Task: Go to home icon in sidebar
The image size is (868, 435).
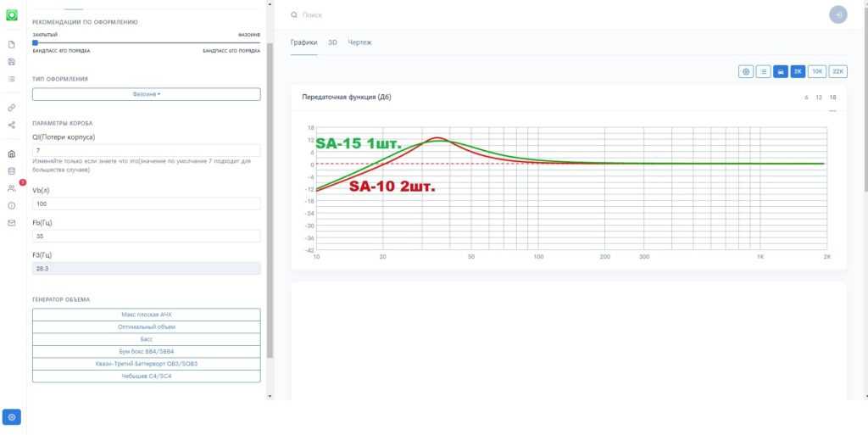Action: click(12, 154)
